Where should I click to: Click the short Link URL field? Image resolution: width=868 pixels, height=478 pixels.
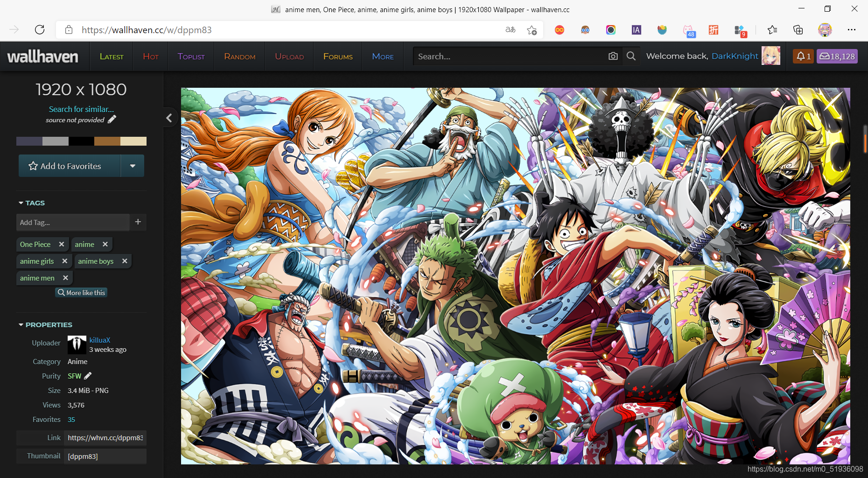pos(105,437)
